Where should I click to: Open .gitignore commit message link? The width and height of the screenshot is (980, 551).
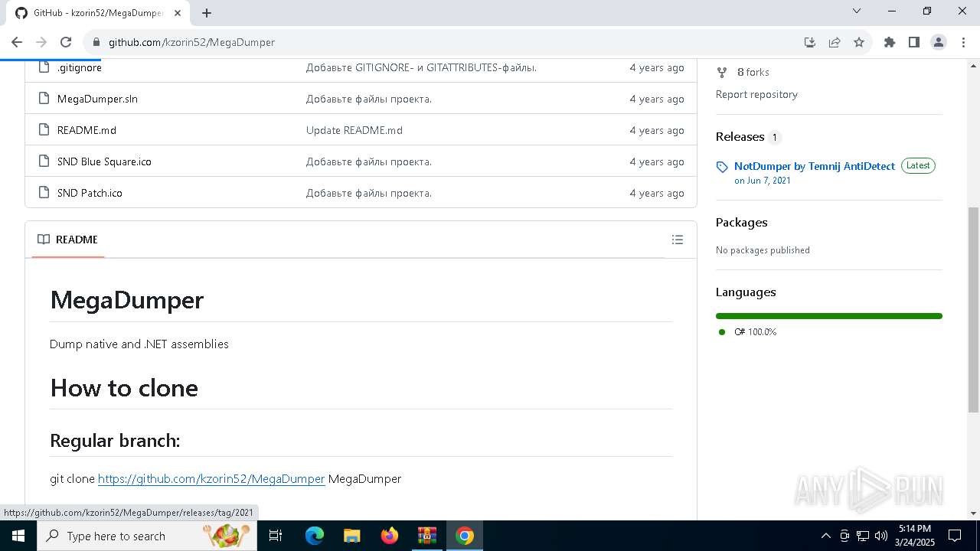421,67
